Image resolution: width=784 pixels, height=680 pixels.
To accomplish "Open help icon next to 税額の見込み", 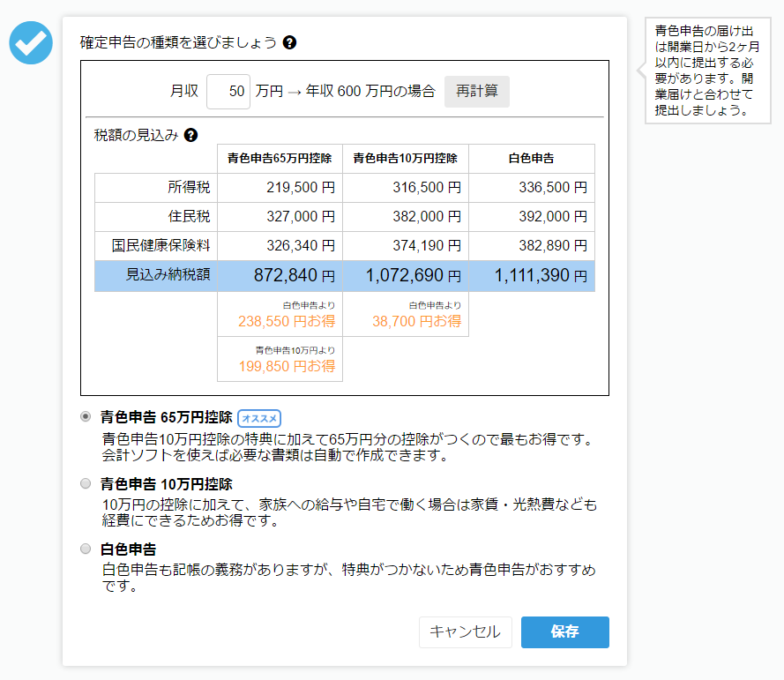I will point(191,135).
